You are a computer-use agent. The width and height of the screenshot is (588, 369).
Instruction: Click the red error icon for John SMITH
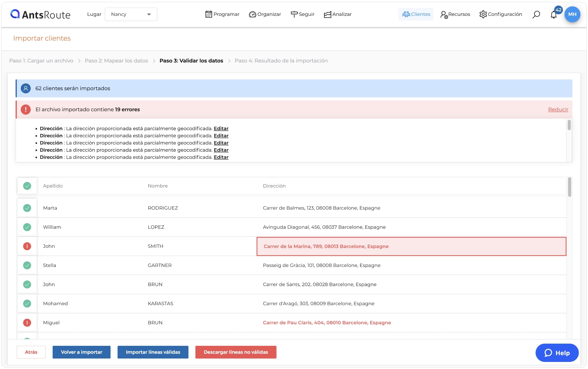pyautogui.click(x=27, y=246)
